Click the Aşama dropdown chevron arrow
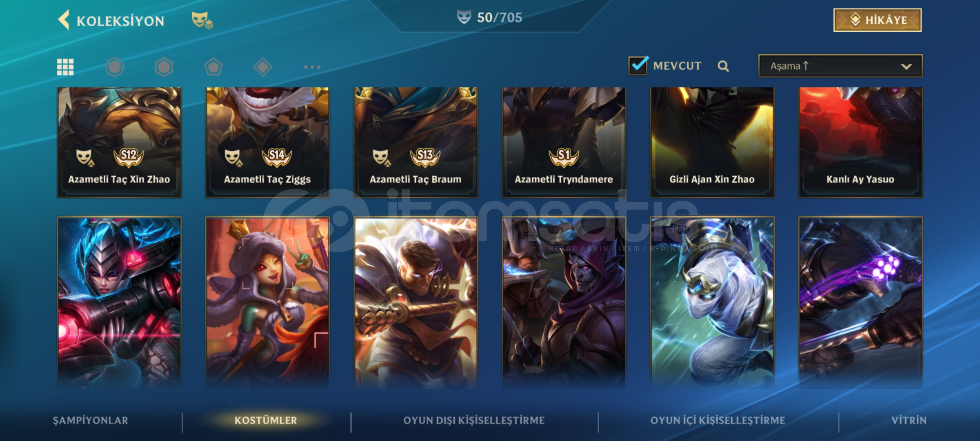Screen dimensions: 980x441 (x=906, y=67)
